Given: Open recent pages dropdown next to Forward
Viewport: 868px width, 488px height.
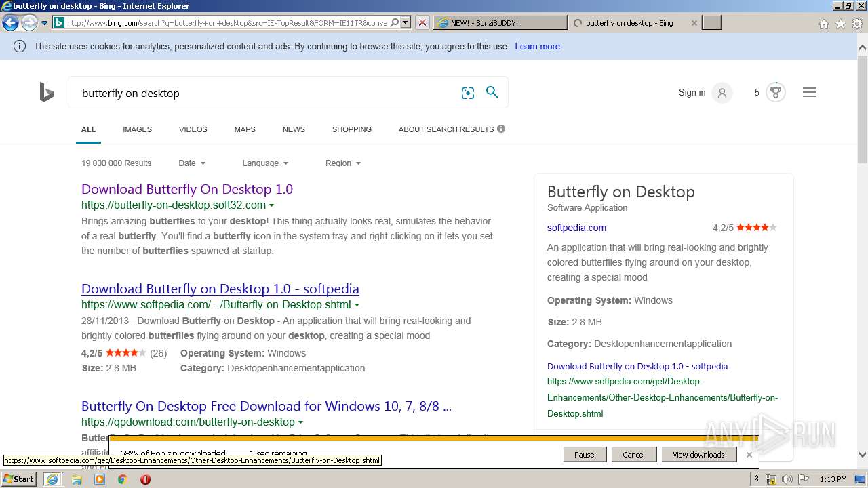Looking at the screenshot, I should (x=44, y=22).
